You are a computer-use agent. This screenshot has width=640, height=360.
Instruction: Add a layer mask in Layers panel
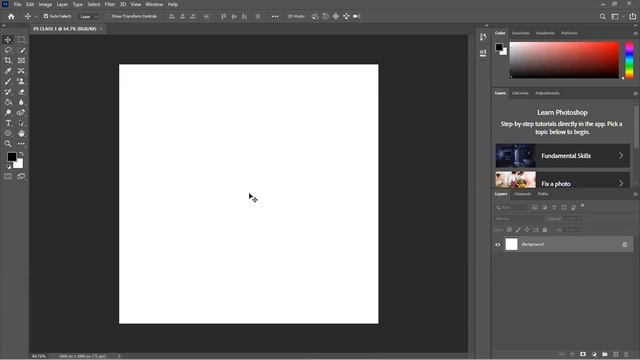click(x=583, y=354)
